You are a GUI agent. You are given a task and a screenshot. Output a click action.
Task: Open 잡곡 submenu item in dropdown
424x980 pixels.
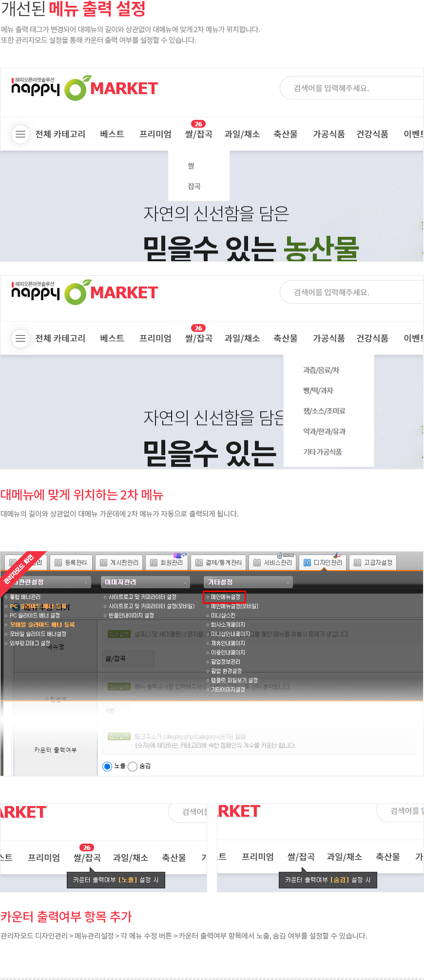(x=194, y=186)
